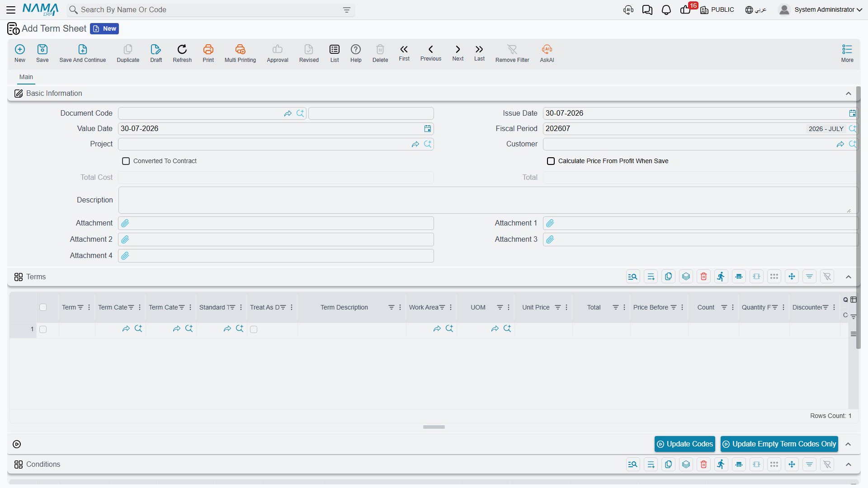Screen dimensions: 868x488
Task: Check the row 1 selection checkbox
Action: point(43,329)
